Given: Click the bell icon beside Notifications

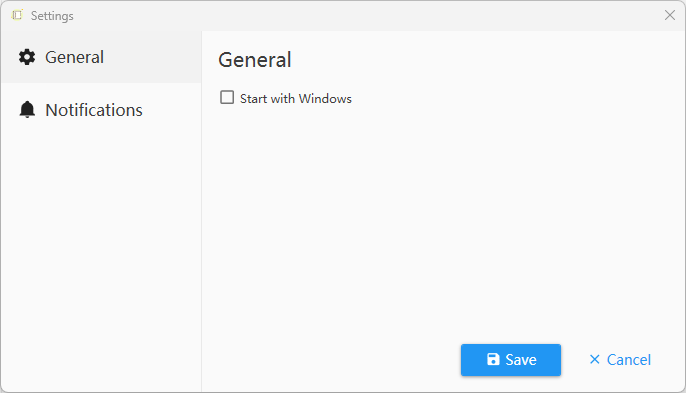Looking at the screenshot, I should (27, 109).
